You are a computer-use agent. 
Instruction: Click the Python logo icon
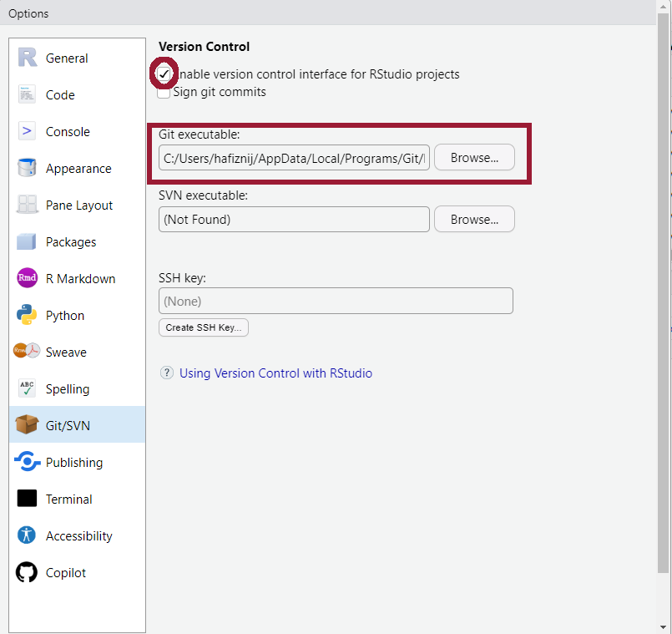pyautogui.click(x=28, y=315)
